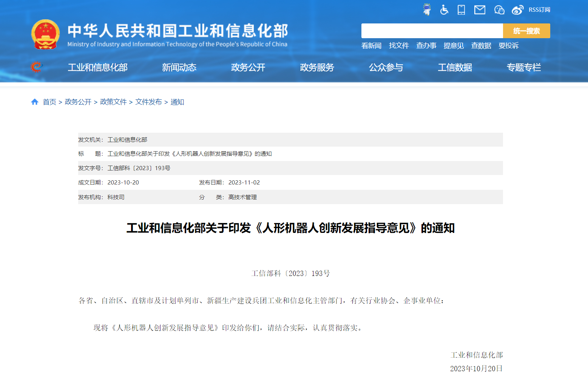
Task: Click the home icon in breadcrumb
Action: 35,102
